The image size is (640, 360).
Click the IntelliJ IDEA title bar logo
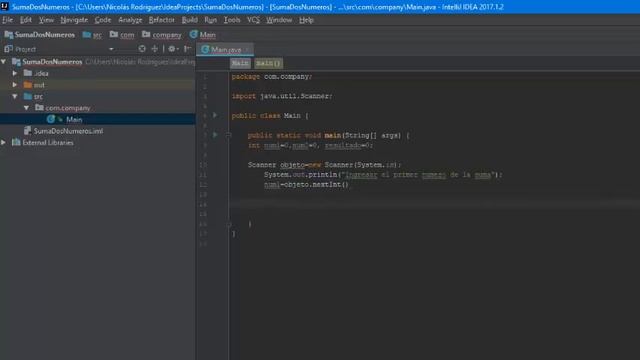(4, 7)
